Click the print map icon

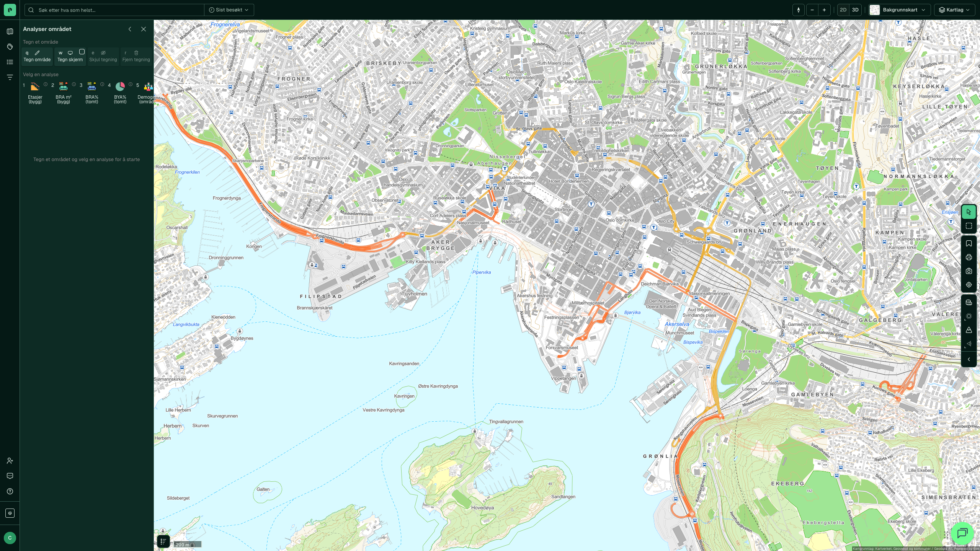[x=969, y=258]
